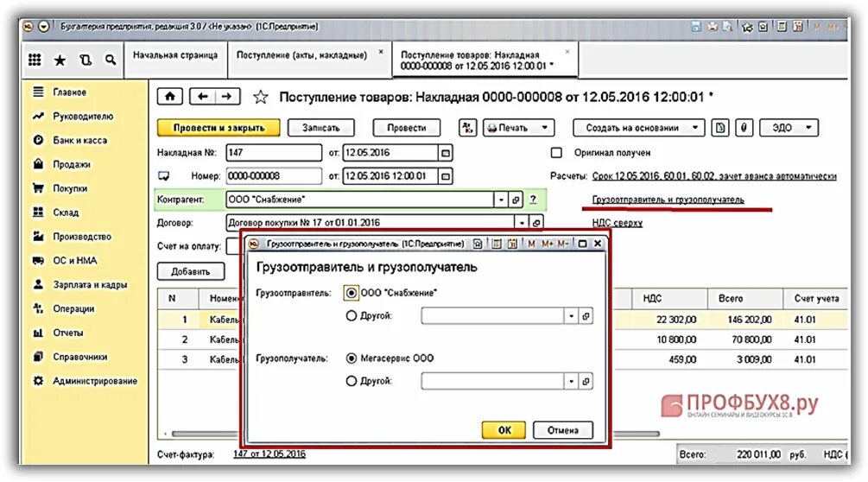
Task: Open the search magnifier icon
Action: (x=111, y=60)
